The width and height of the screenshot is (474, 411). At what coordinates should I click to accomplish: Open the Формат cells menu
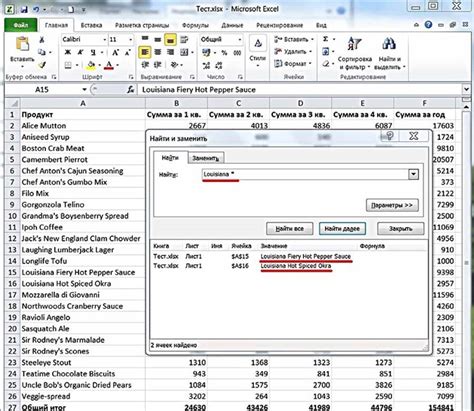(293, 63)
